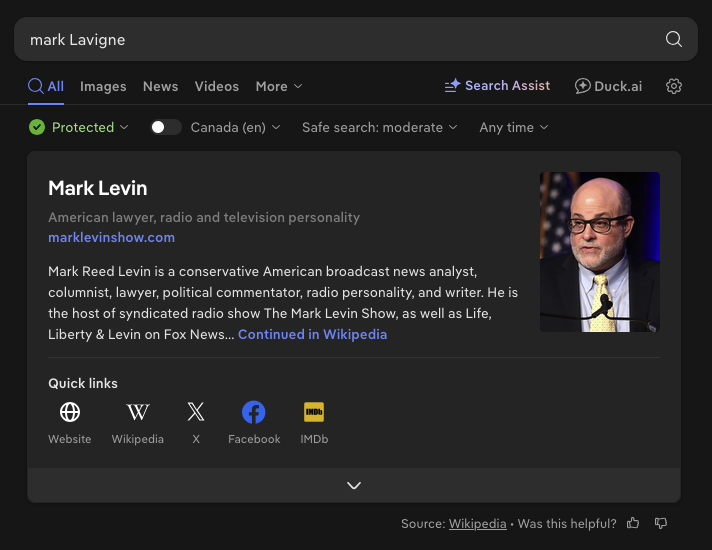The image size is (712, 550).
Task: Click the magnifying glass search icon
Action: click(x=673, y=40)
